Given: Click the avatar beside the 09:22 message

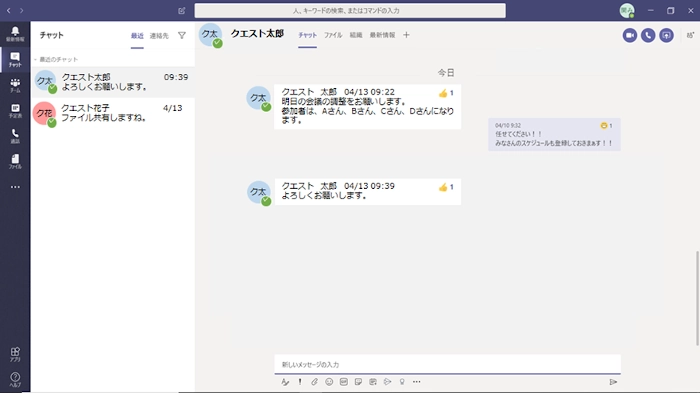Looking at the screenshot, I should tap(259, 98).
